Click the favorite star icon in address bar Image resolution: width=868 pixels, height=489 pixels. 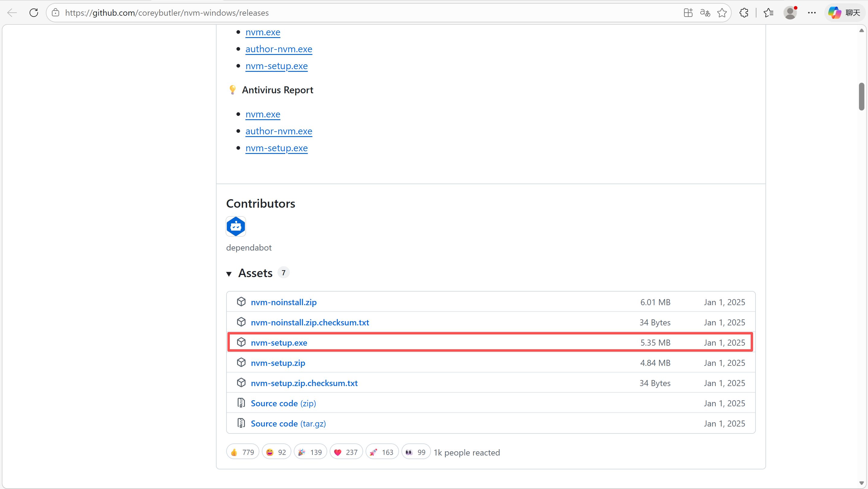tap(722, 13)
